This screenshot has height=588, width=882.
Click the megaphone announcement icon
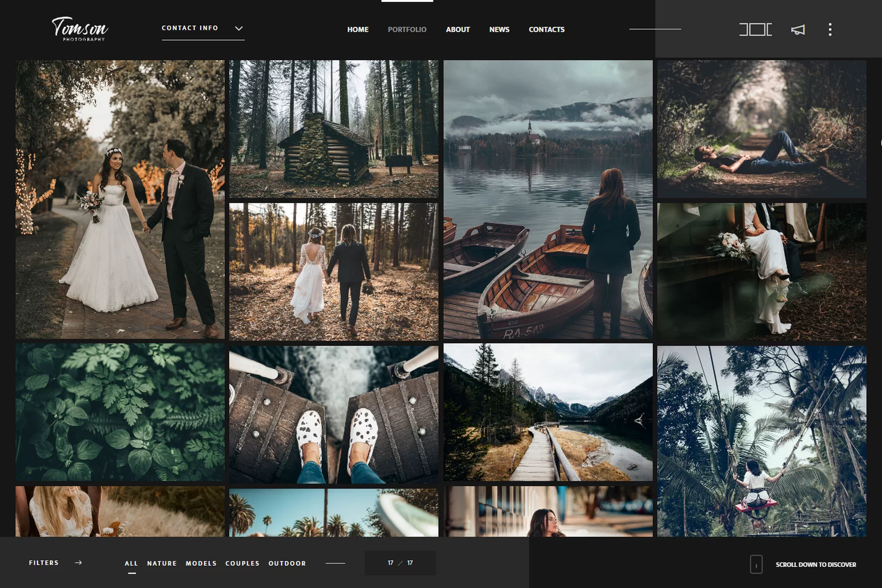click(798, 30)
